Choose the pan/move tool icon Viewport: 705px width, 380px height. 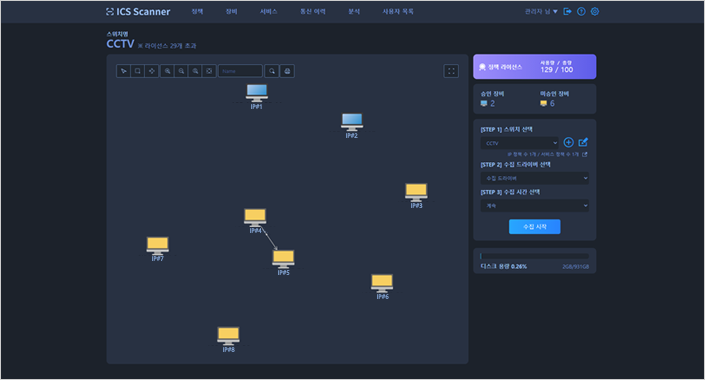coord(152,71)
